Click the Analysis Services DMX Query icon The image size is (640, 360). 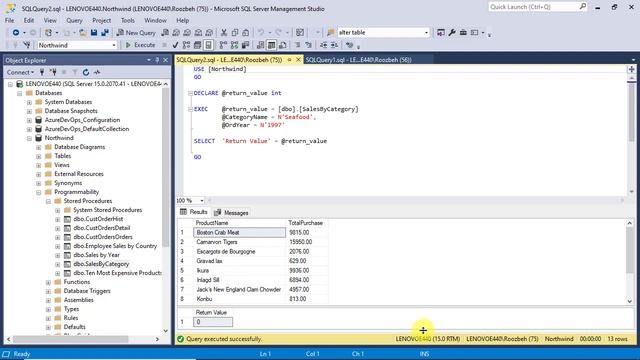tap(187, 33)
